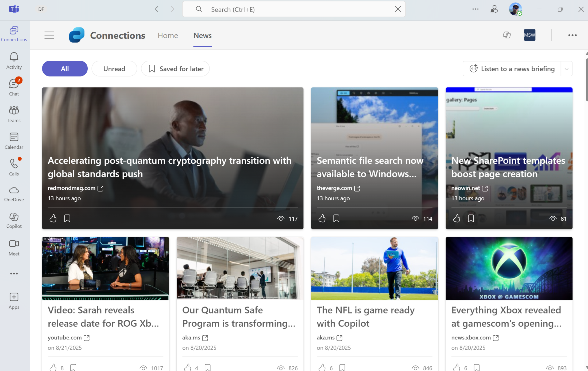The image size is (588, 371).
Task: Show more apps ellipsis in sidebar
Action: [x=14, y=273]
